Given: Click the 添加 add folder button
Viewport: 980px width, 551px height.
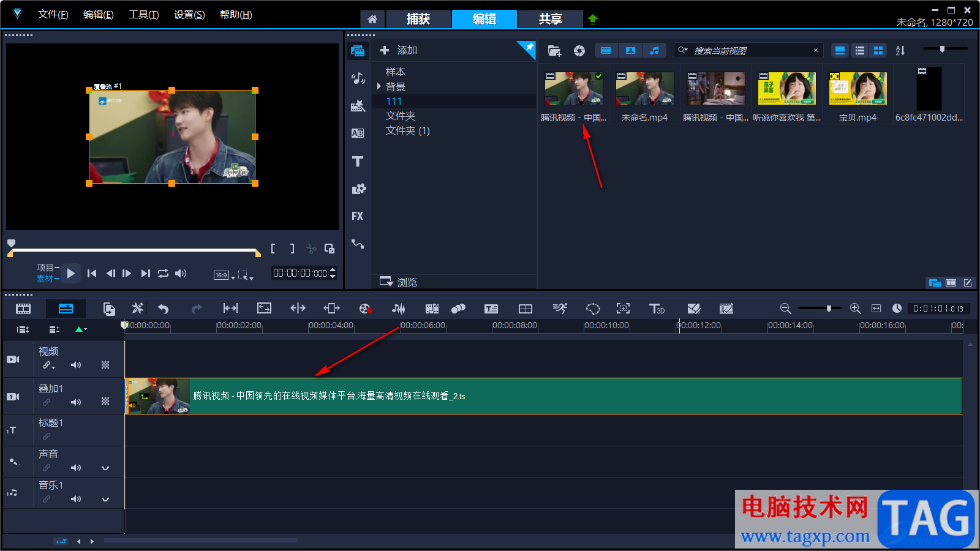Looking at the screenshot, I should click(x=399, y=50).
